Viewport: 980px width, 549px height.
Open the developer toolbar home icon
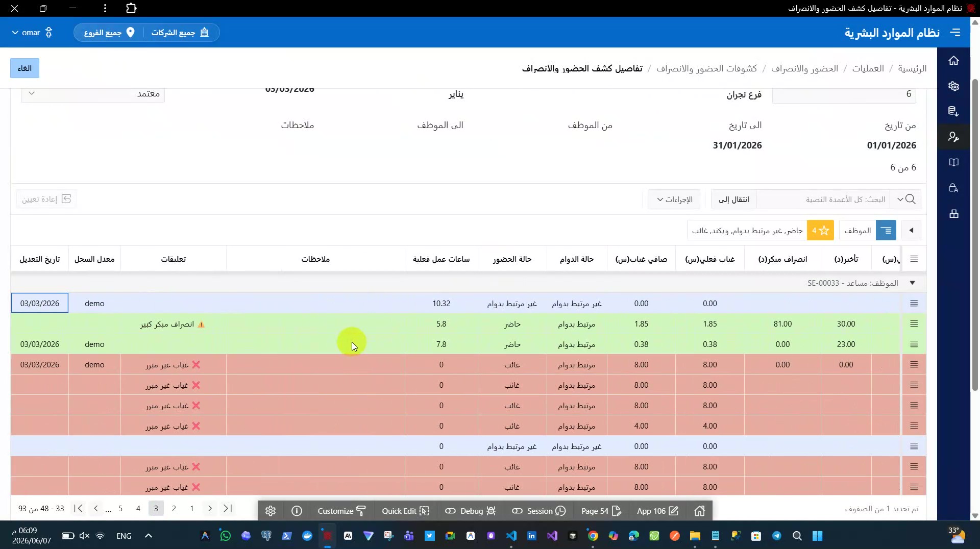pyautogui.click(x=699, y=511)
